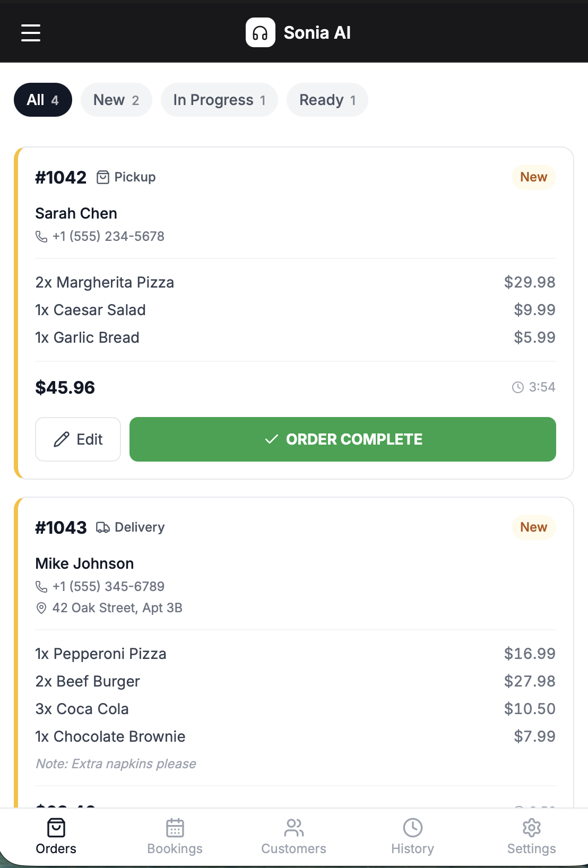Image resolution: width=588 pixels, height=868 pixels.
Task: Open the Orders tab in bottom bar
Action: 56,836
